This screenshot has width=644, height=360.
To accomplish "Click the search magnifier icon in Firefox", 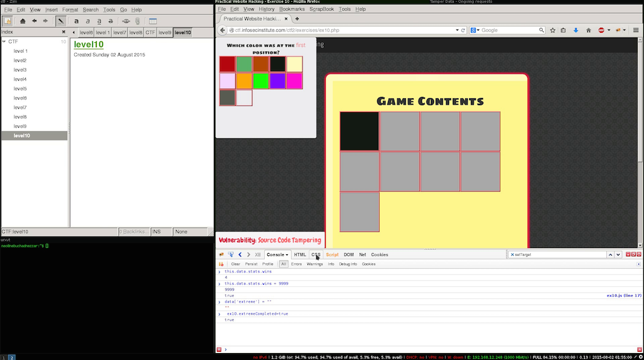I will pos(541,30).
